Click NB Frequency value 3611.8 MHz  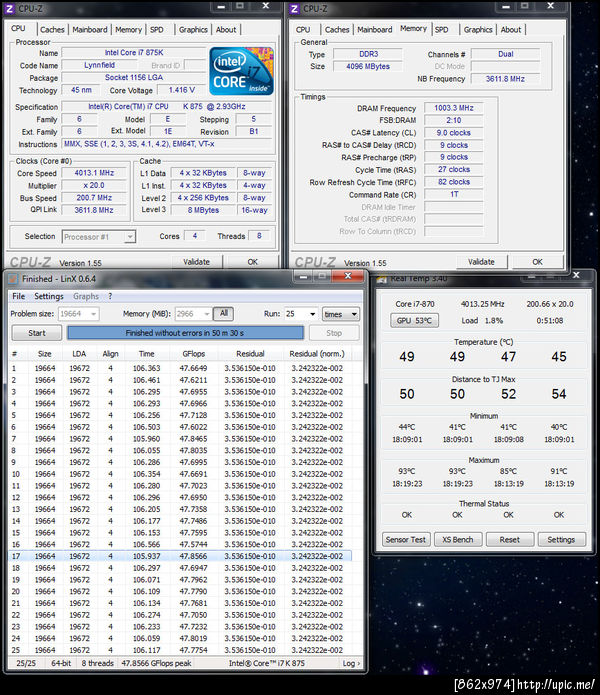tap(505, 78)
